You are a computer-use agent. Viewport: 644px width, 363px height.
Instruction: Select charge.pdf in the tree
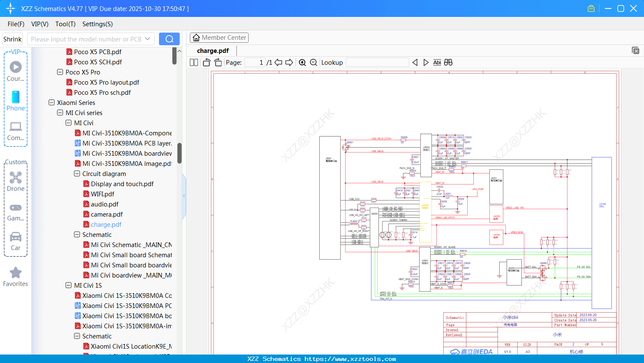106,225
